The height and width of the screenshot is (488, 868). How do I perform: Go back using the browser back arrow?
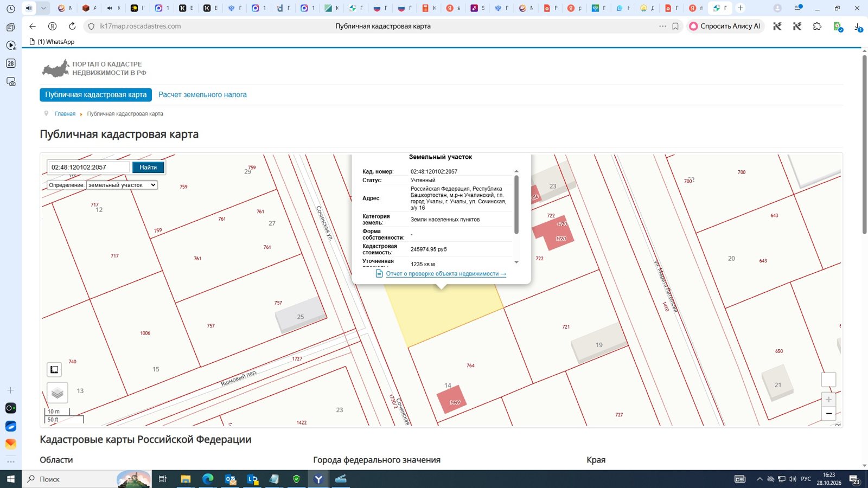tap(33, 26)
